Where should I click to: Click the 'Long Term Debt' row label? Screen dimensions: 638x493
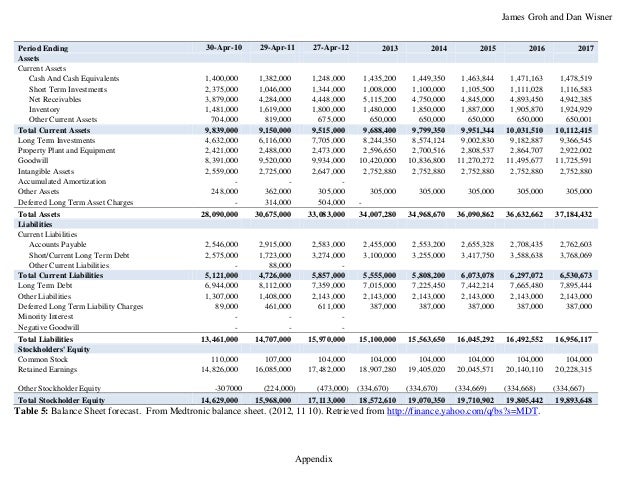tap(45, 285)
